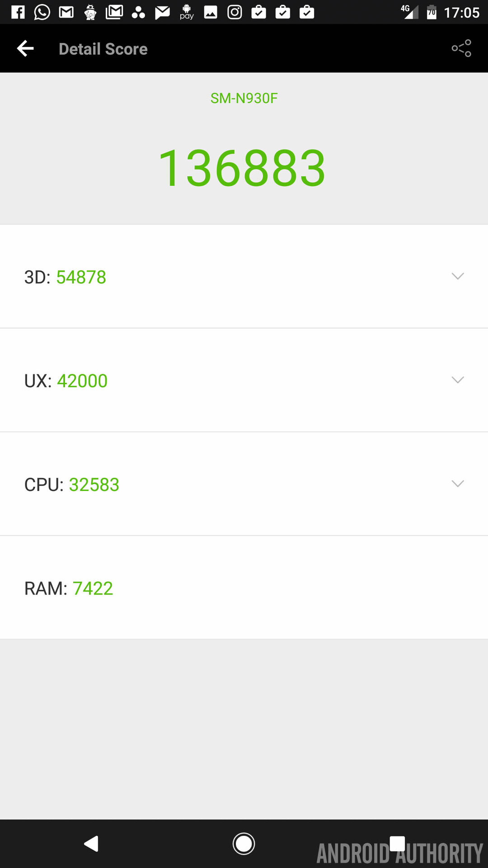The image size is (488, 868).
Task: Tap the clock showing 17:05
Action: [x=461, y=12]
